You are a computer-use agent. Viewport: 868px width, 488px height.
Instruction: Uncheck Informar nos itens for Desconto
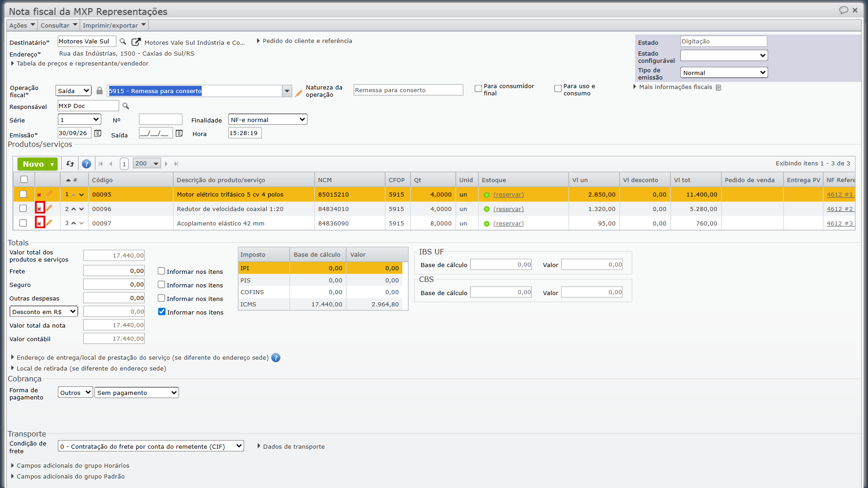point(161,312)
